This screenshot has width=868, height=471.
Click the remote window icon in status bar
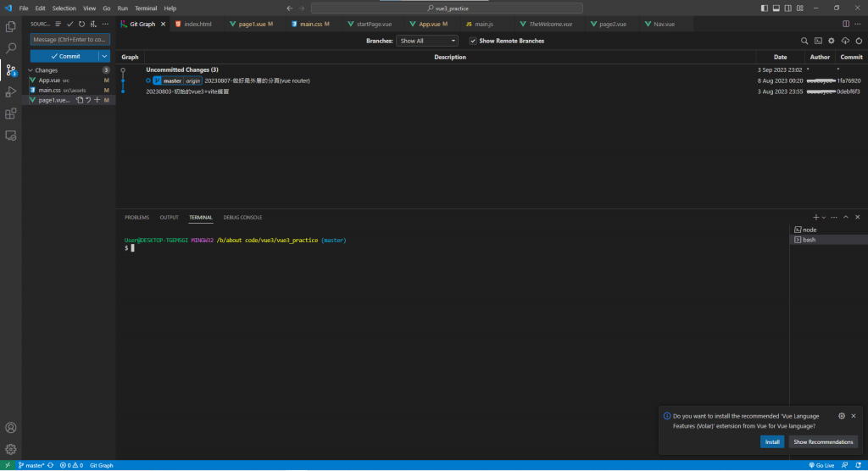[7, 465]
